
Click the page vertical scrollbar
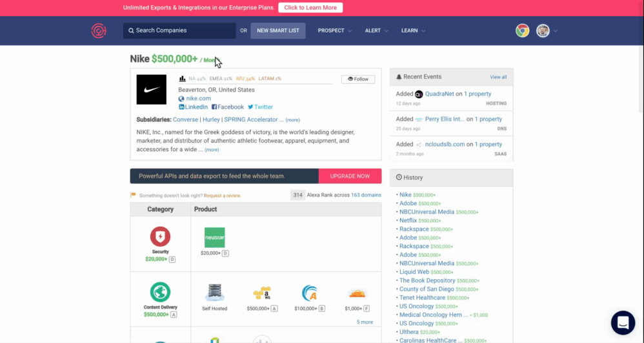pyautogui.click(x=641, y=57)
